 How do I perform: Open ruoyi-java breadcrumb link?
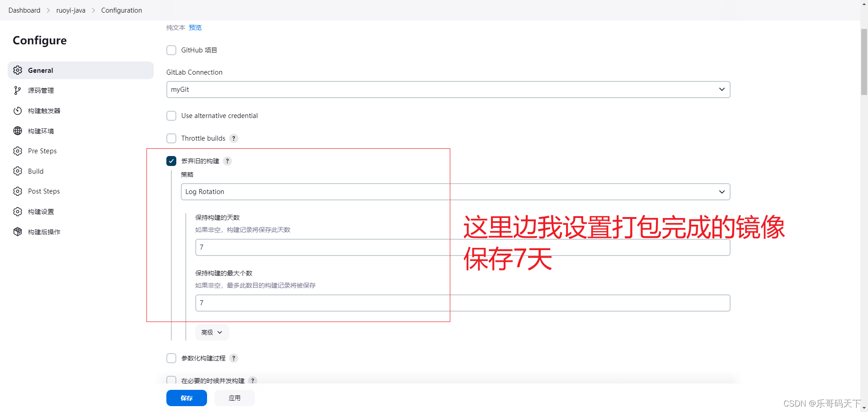point(71,10)
